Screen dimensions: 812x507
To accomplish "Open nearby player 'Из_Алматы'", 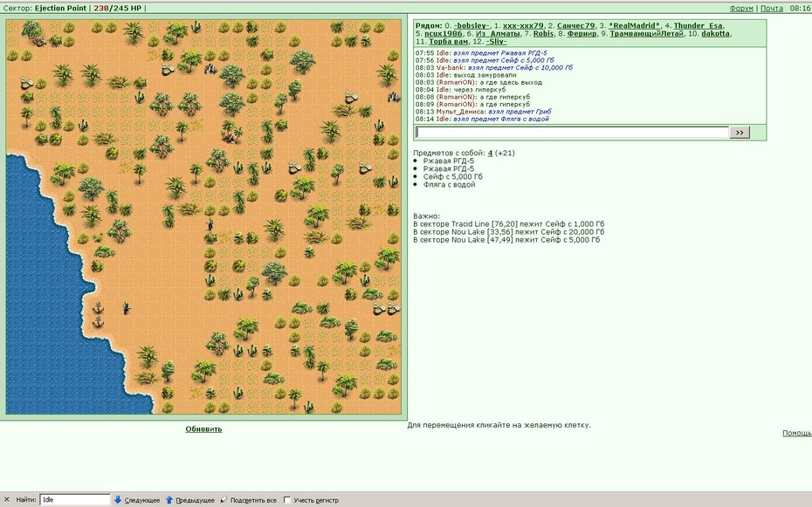I will 497,34.
